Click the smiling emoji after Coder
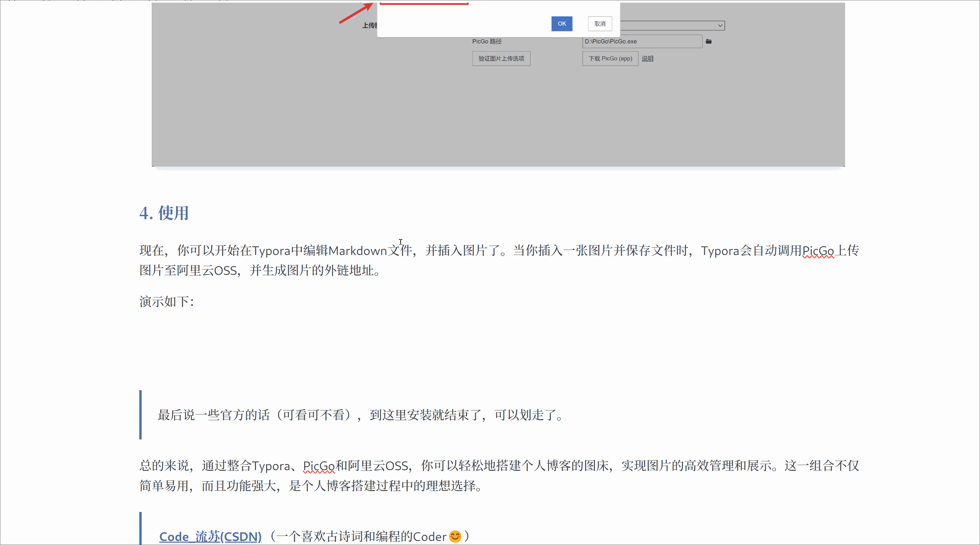The height and width of the screenshot is (545, 980). [455, 536]
